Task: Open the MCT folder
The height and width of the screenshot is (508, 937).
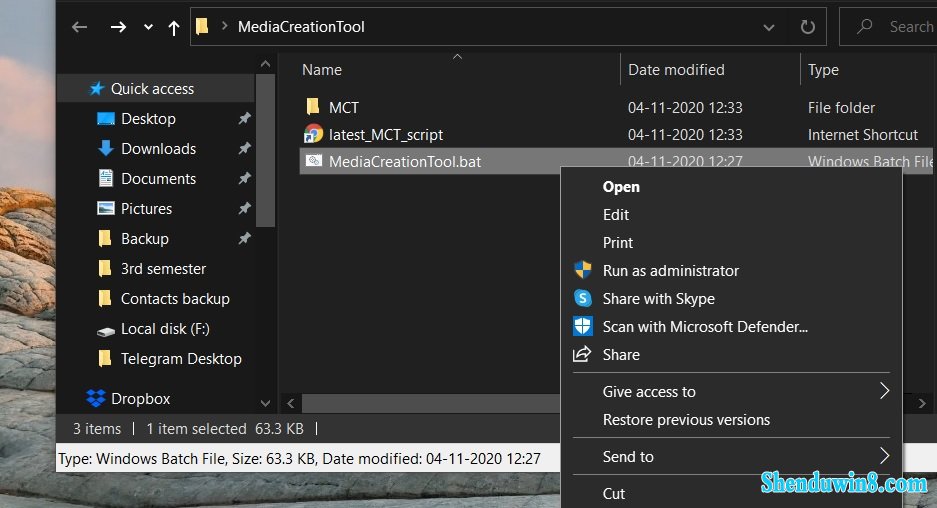Action: 344,108
